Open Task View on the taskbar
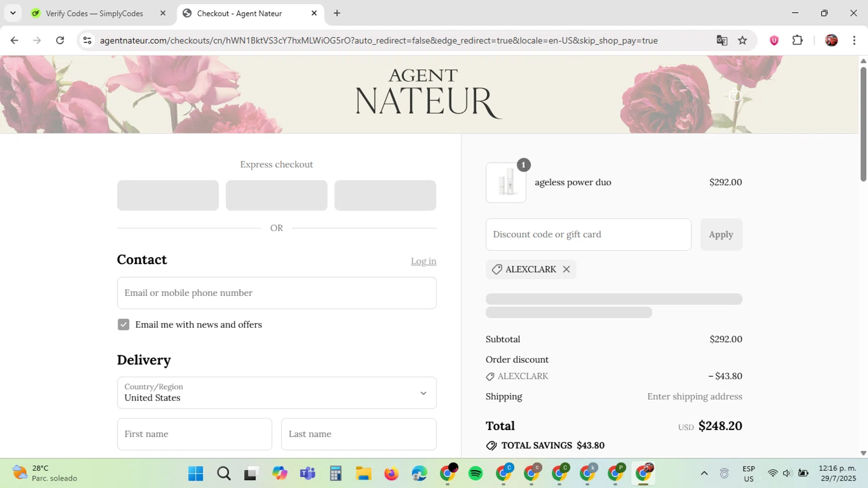The height and width of the screenshot is (488, 868). click(251, 474)
